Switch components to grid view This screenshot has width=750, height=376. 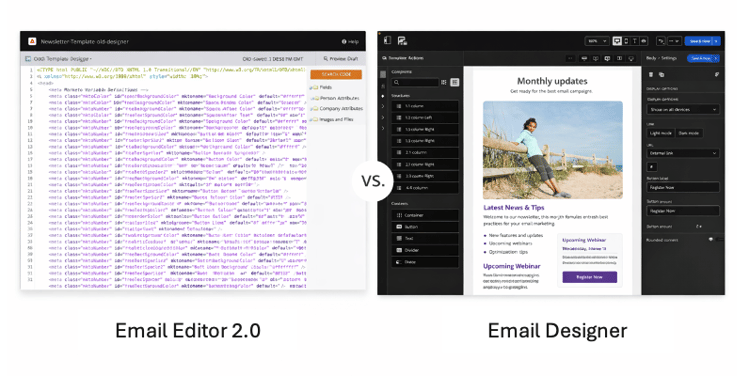[444, 82]
